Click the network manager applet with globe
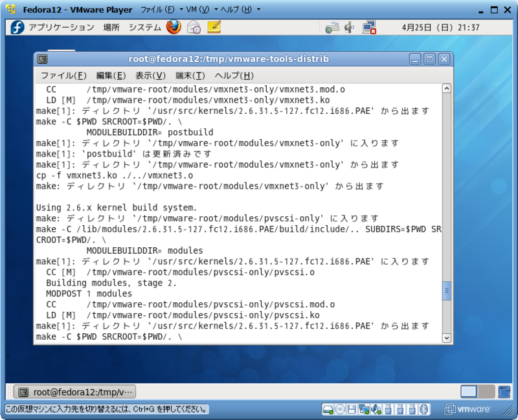 332,27
